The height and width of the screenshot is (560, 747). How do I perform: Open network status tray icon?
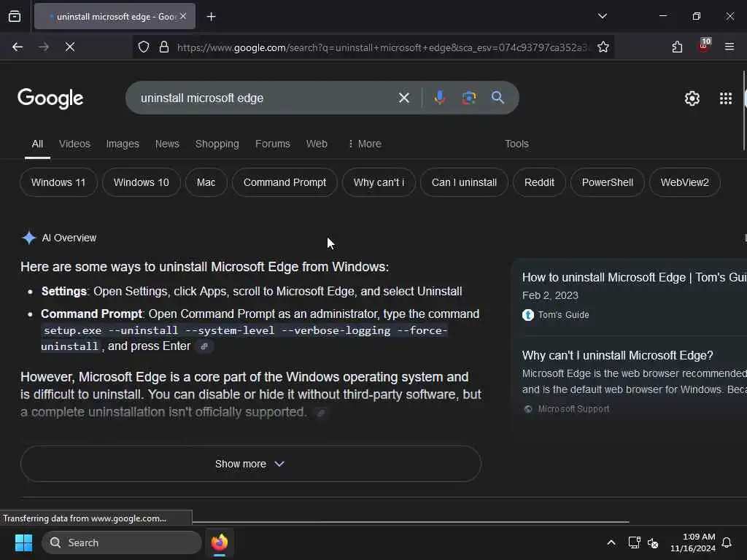tap(634, 542)
